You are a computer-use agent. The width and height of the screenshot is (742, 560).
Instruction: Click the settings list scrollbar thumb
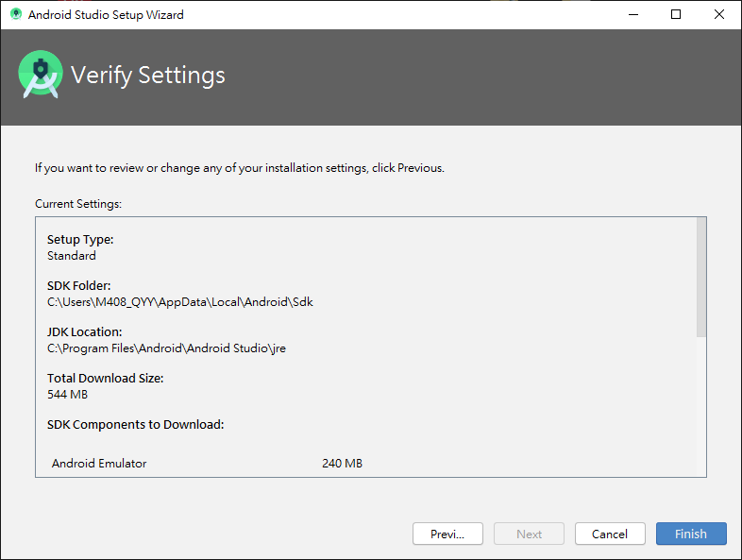coord(700,278)
